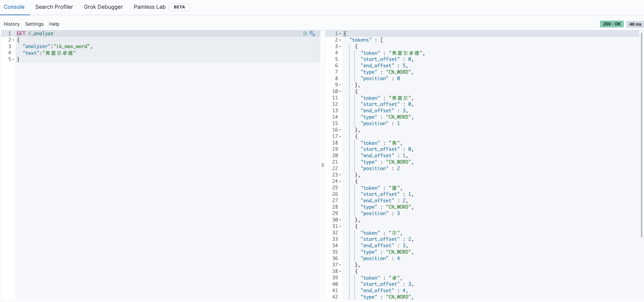Open Console Settings
This screenshot has width=644, height=302.
pyautogui.click(x=34, y=24)
